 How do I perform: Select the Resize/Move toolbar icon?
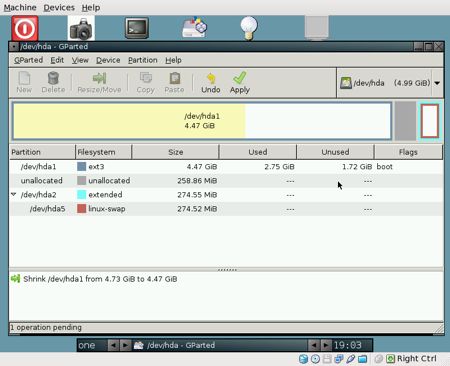[99, 82]
